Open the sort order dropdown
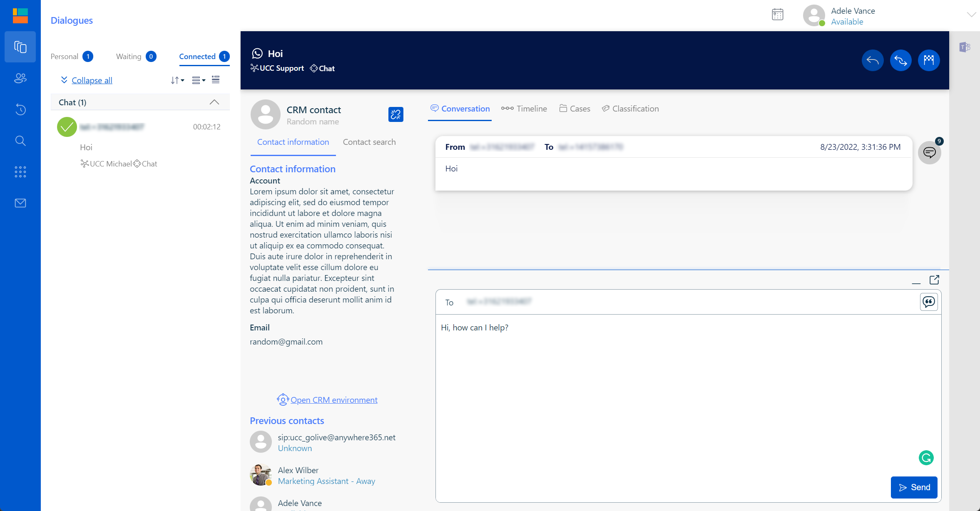 coord(177,80)
